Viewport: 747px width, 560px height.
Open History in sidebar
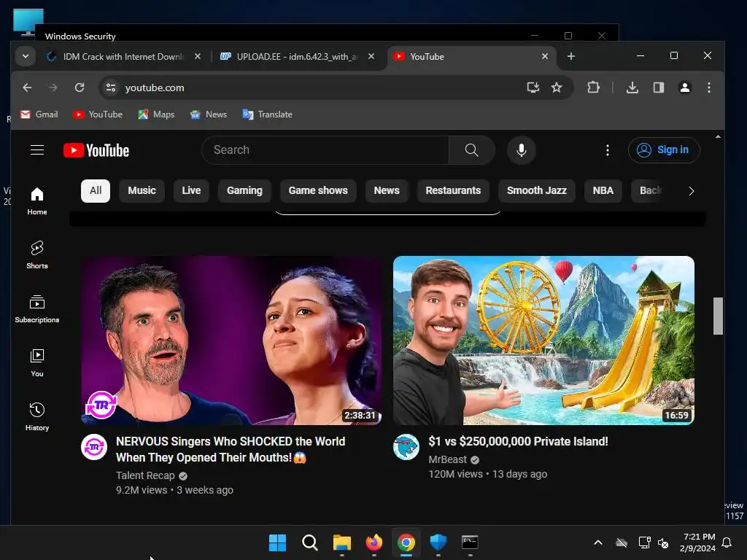(37, 416)
